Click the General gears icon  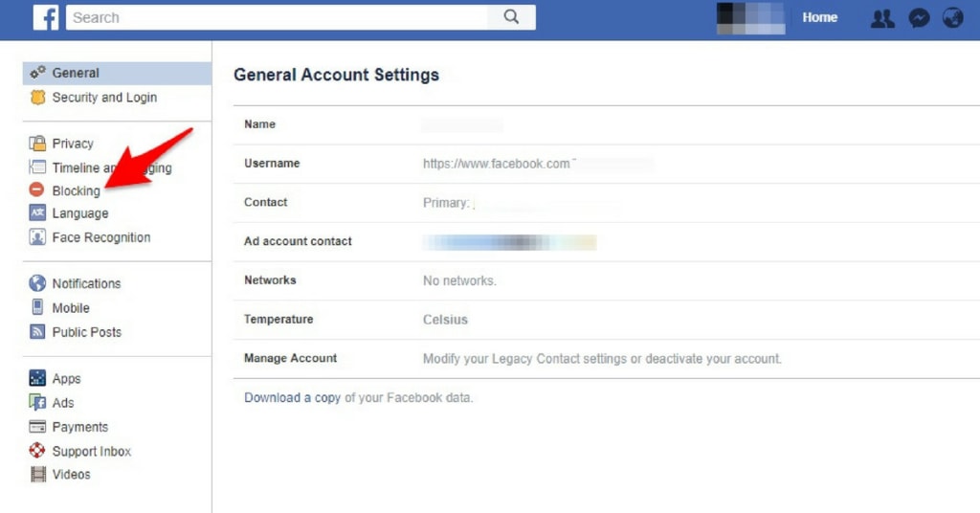(x=38, y=73)
